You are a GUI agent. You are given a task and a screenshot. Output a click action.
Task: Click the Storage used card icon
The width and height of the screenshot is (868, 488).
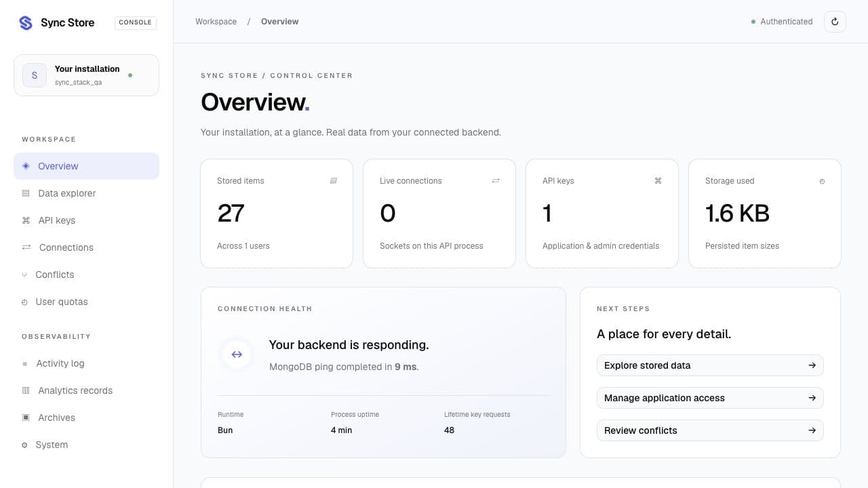[822, 181]
